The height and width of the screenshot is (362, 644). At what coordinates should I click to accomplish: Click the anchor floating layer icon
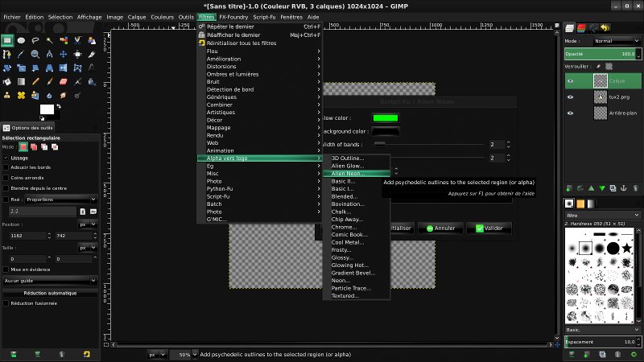[x=624, y=188]
